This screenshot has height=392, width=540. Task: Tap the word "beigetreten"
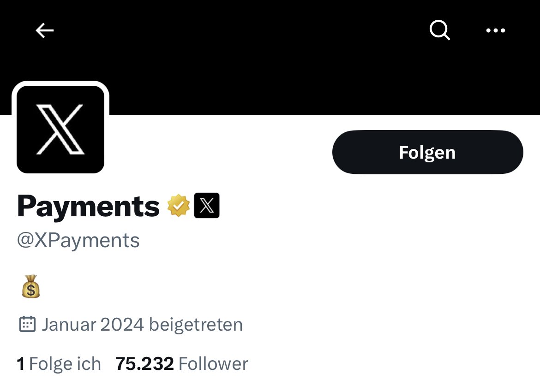coord(196,325)
